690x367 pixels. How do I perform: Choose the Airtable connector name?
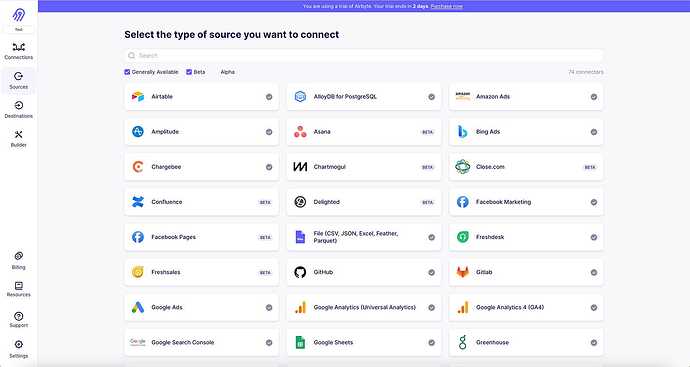(162, 96)
